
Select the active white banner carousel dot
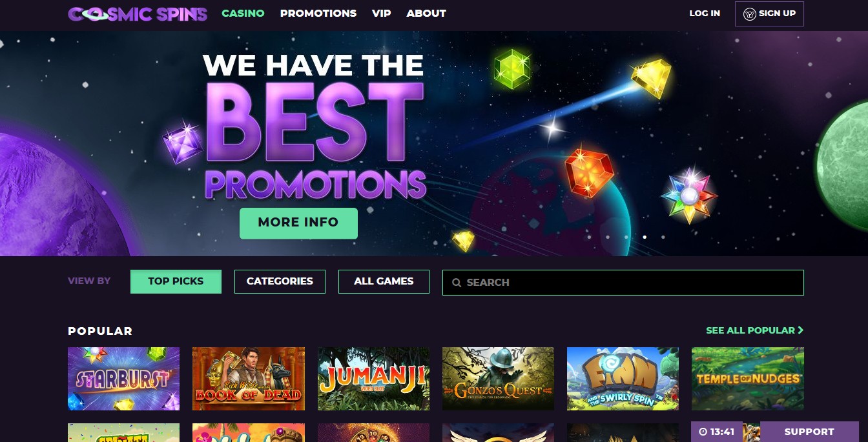645,237
